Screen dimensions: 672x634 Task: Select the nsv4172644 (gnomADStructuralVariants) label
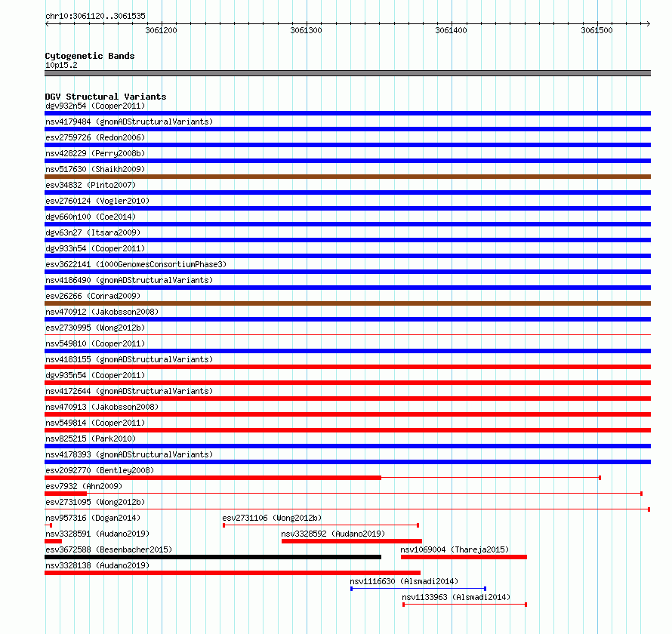tap(129, 391)
